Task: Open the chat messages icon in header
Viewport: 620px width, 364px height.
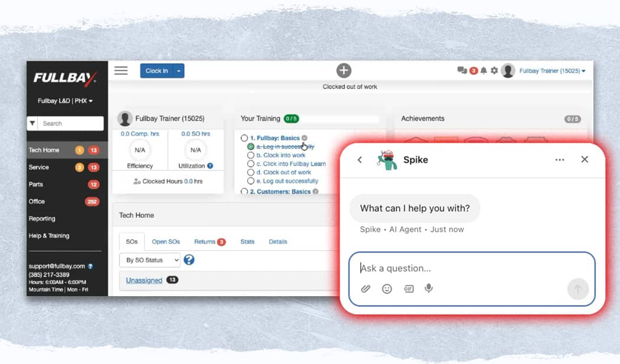Action: tap(462, 70)
